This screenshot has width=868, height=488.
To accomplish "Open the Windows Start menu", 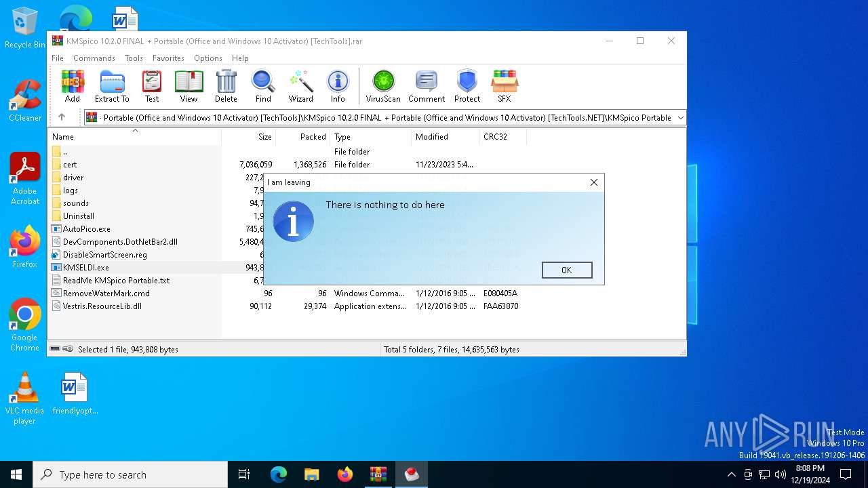I will (x=16, y=474).
